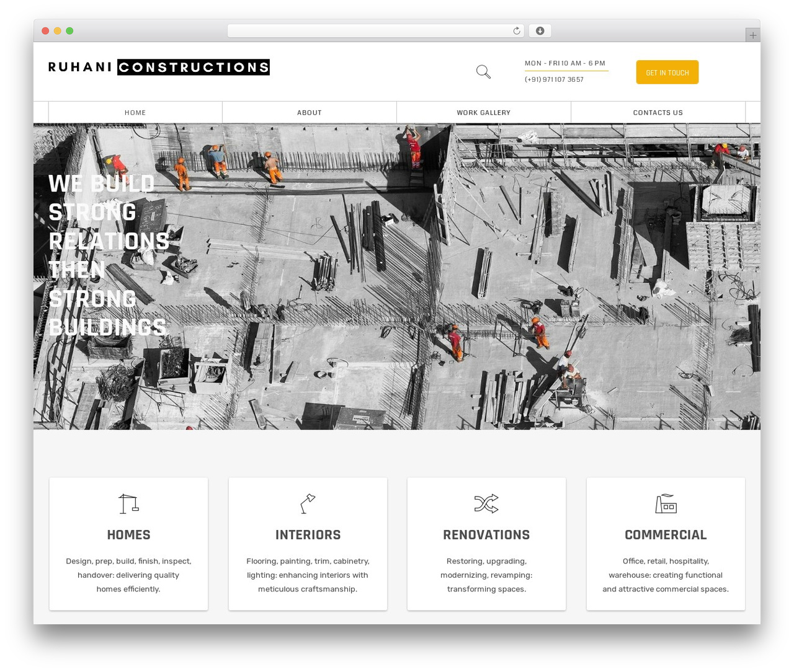
Task: Click the Homes description starting 'Design, prep, build'
Action: click(x=128, y=575)
